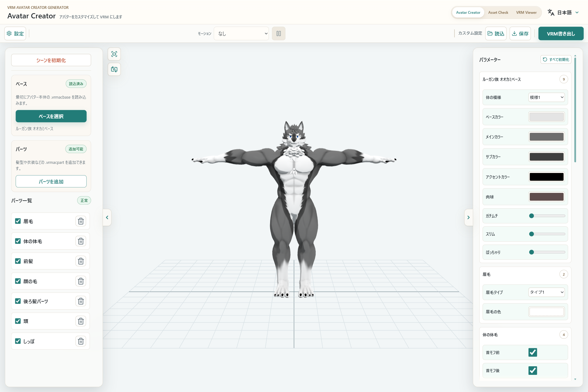Toggle the 首モフ後 checkbox
The image size is (588, 392).
533,371
